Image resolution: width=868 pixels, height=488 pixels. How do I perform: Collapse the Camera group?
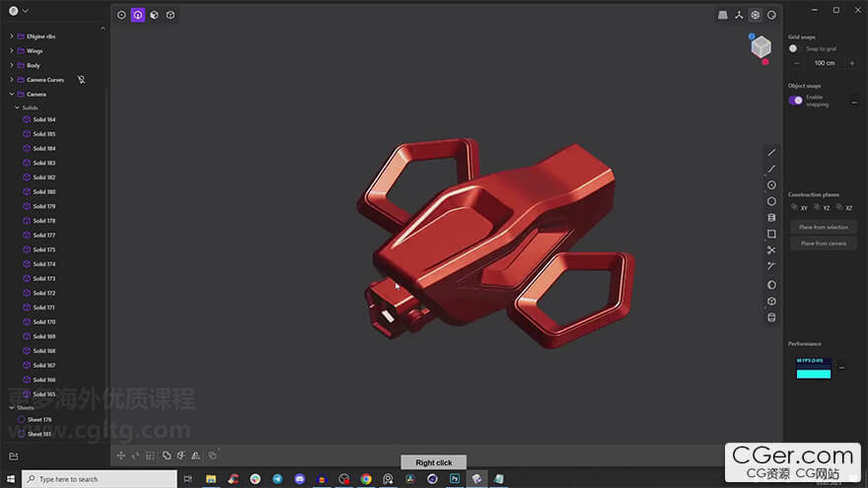coord(12,94)
